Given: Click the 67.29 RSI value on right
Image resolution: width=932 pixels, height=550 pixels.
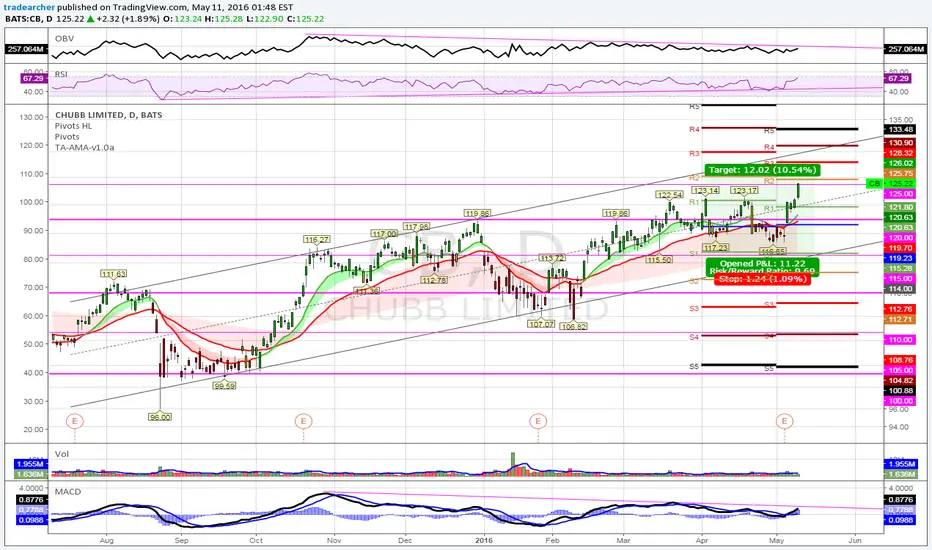Looking at the screenshot, I should coord(898,78).
